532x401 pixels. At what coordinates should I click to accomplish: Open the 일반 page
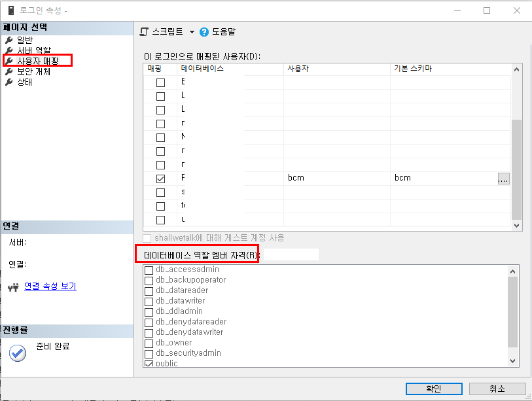coord(25,40)
